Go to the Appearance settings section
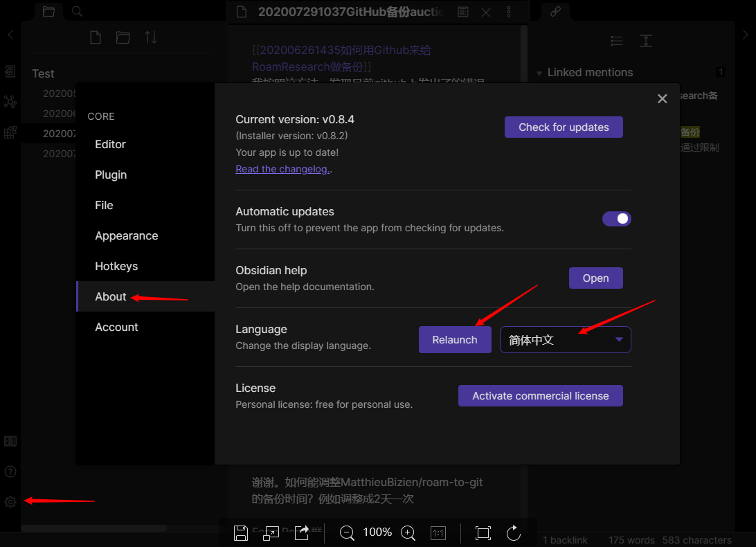 [x=127, y=235]
